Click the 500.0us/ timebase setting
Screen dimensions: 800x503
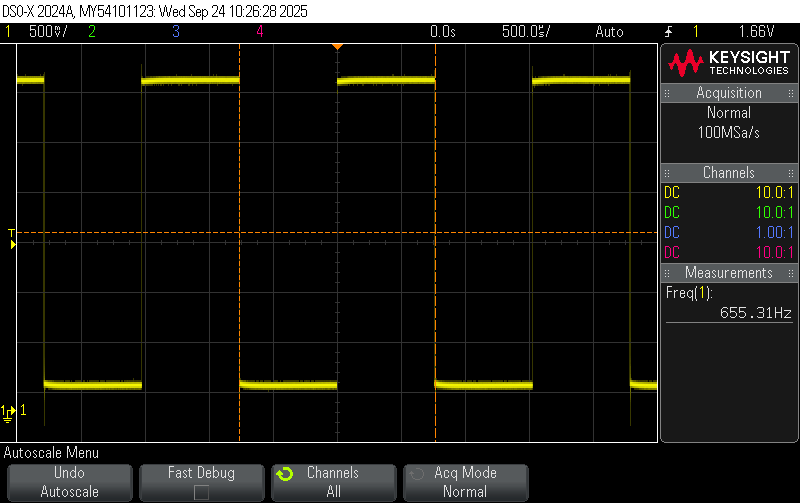click(x=526, y=32)
